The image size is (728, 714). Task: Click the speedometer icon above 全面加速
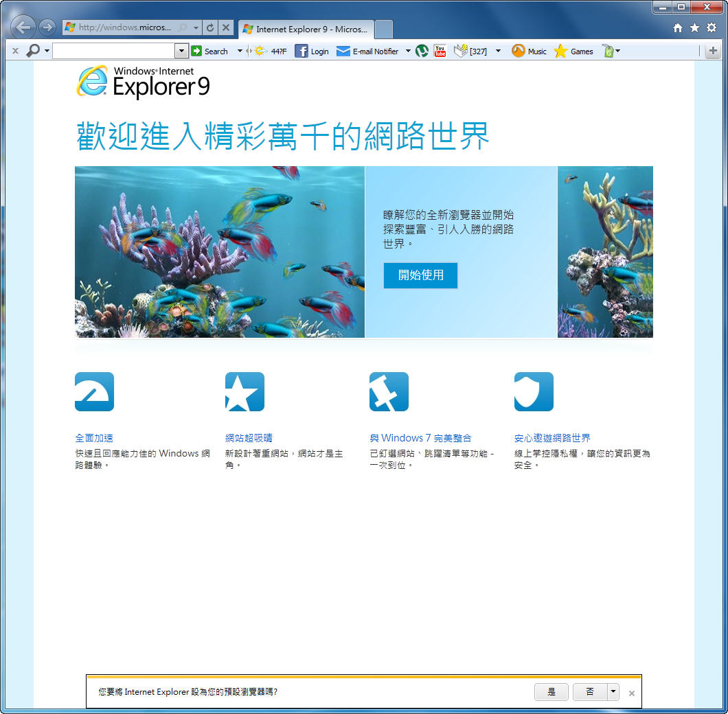coord(94,391)
